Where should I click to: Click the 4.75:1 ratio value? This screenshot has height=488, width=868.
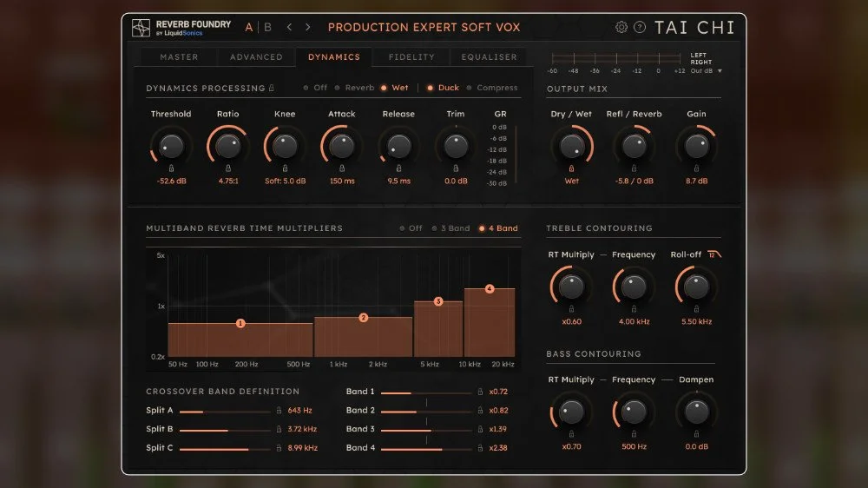[228, 181]
